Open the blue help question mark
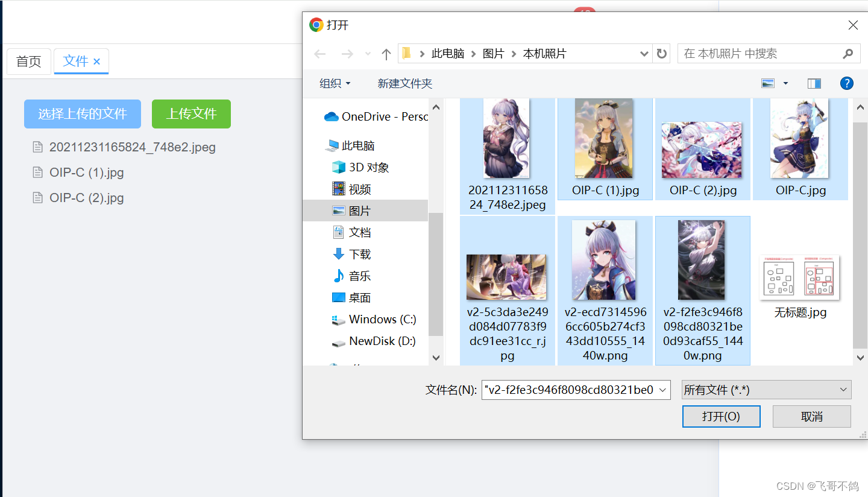 point(846,83)
